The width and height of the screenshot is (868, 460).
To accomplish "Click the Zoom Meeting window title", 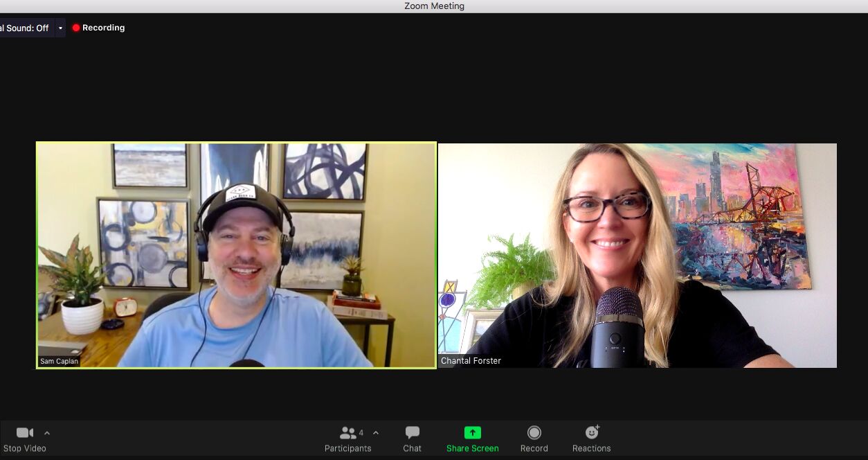I will 434,6.
